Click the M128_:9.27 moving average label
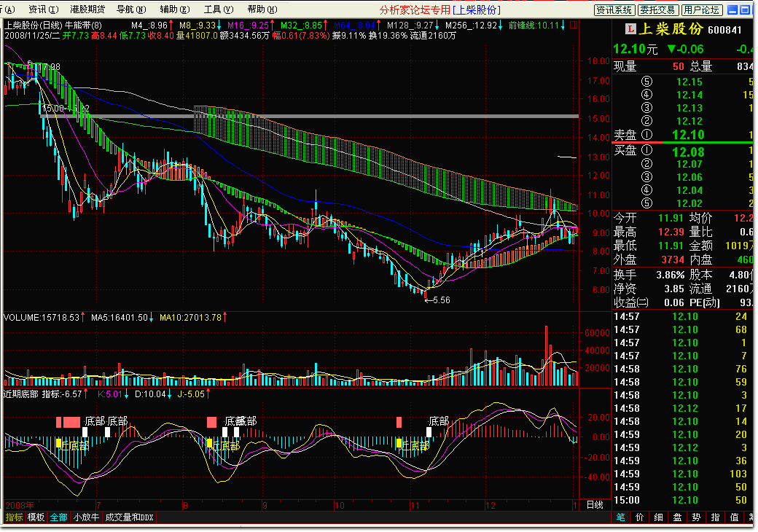Viewport: 758px width, 532px height. [x=410, y=25]
